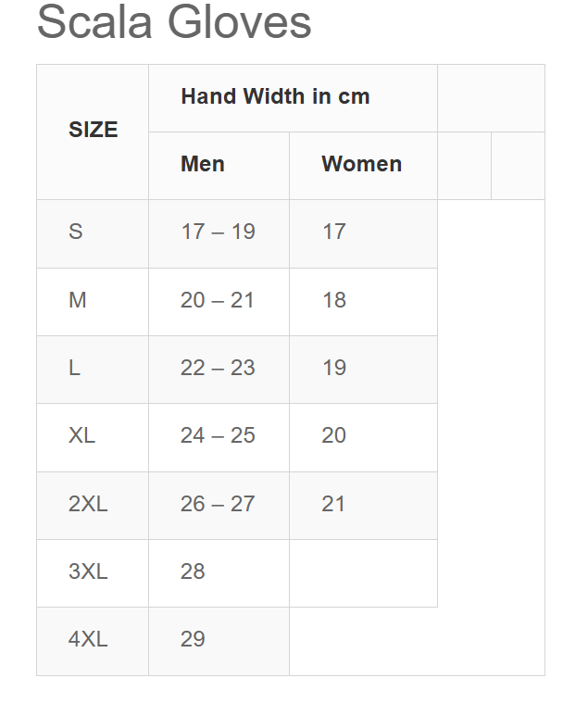Click the men's 22 – 23 width cell
The image size is (588, 703).
(x=218, y=368)
